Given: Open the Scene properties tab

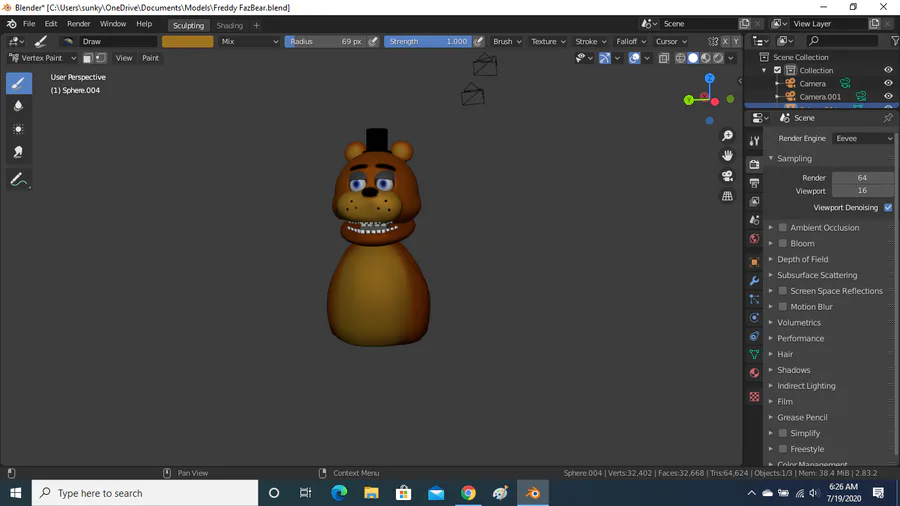Looking at the screenshot, I should pyautogui.click(x=754, y=220).
